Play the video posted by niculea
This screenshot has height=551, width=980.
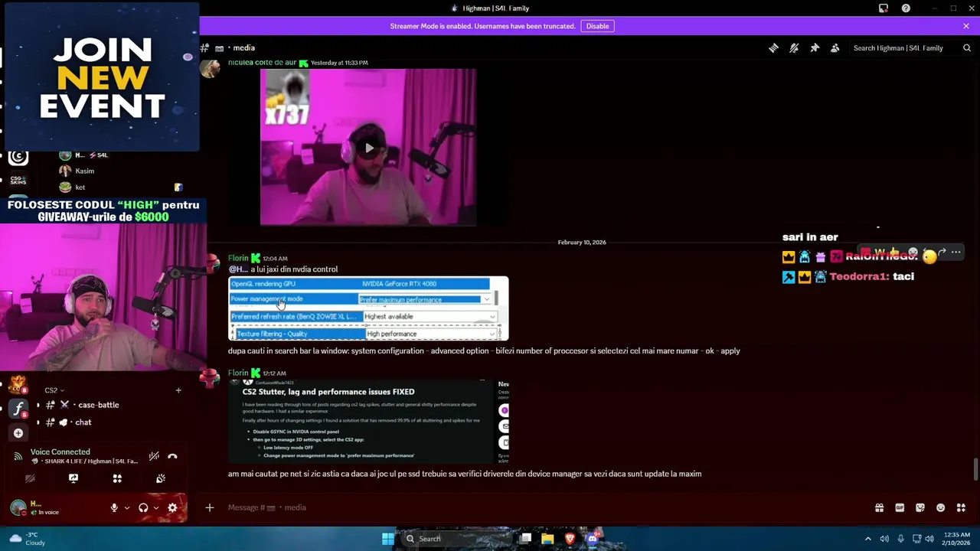368,148
